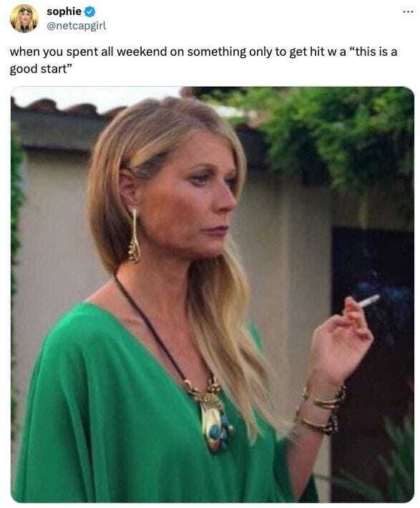Viewport: 420px width, 508px height.
Task: Click the display name sophie
Action: coord(64,11)
